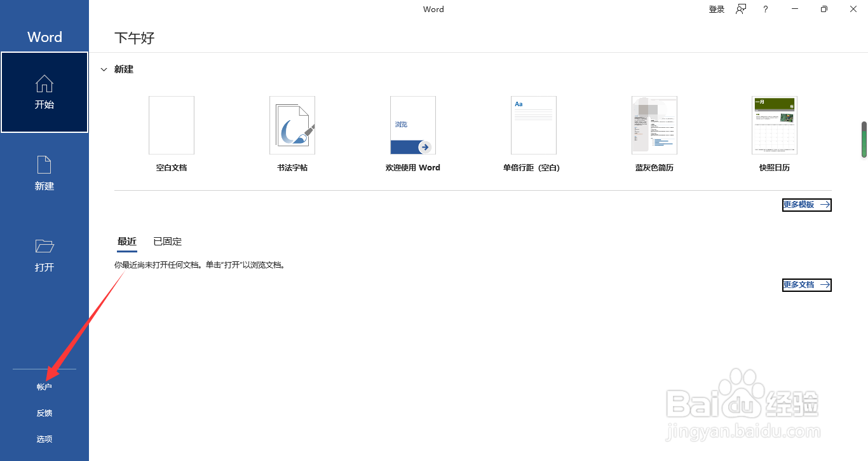Screen dimensions: 868x461
Task: Choose the 书法字帖 calligraphy template
Action: point(292,134)
